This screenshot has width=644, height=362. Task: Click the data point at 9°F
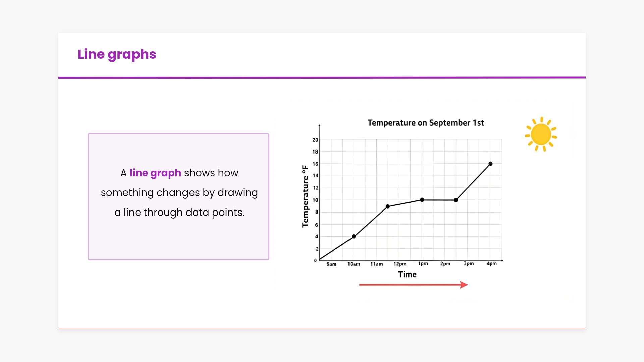pyautogui.click(x=388, y=206)
